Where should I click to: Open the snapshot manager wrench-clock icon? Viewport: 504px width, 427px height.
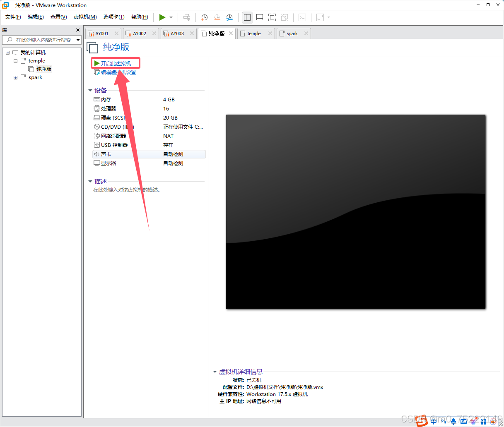pyautogui.click(x=229, y=17)
